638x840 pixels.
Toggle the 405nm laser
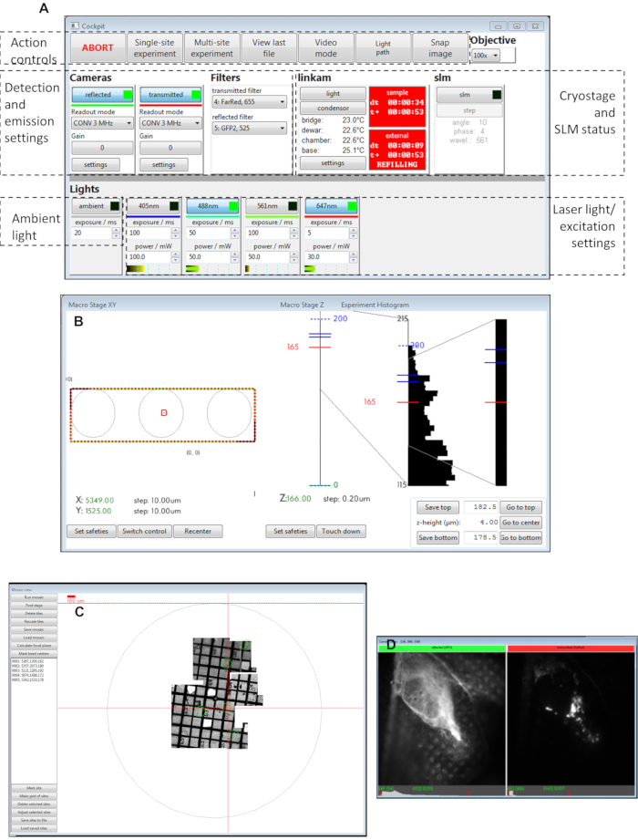[154, 206]
